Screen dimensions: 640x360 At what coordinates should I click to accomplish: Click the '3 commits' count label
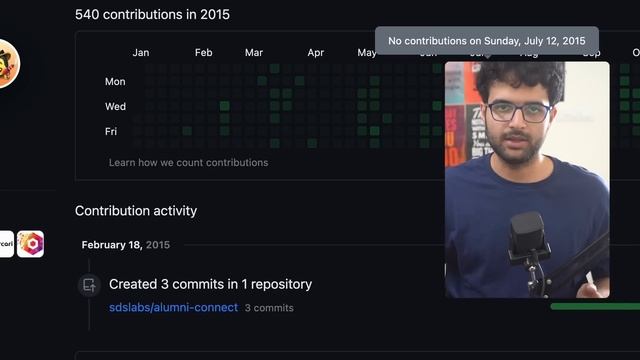[x=269, y=308]
